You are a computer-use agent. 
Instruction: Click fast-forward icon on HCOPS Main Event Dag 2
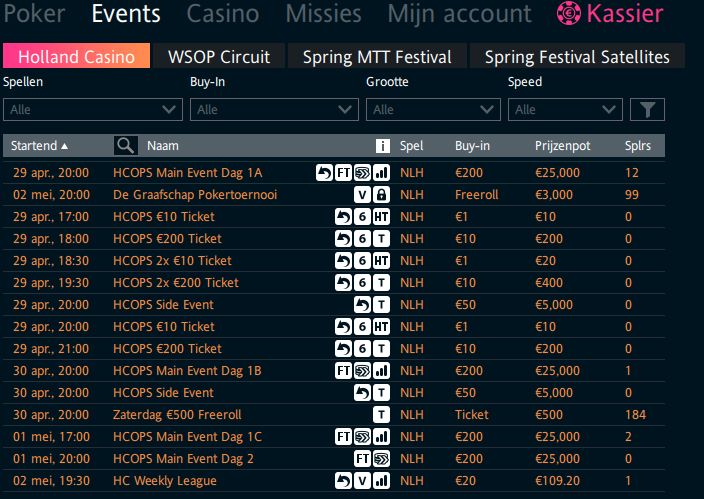(381, 459)
